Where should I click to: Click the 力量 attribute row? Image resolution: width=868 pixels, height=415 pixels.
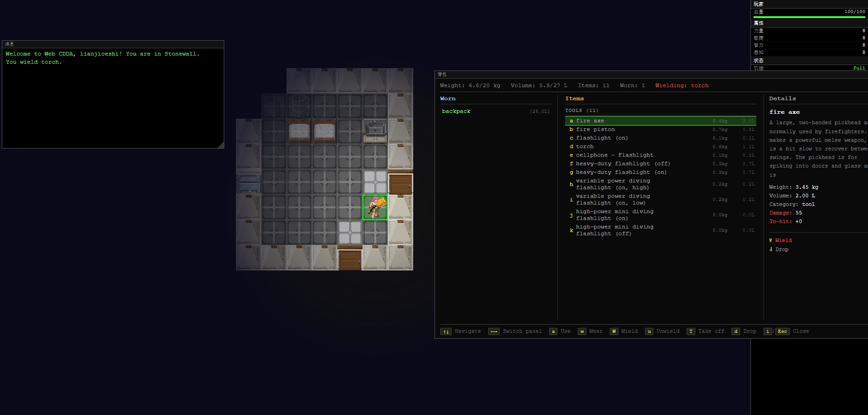(x=809, y=31)
